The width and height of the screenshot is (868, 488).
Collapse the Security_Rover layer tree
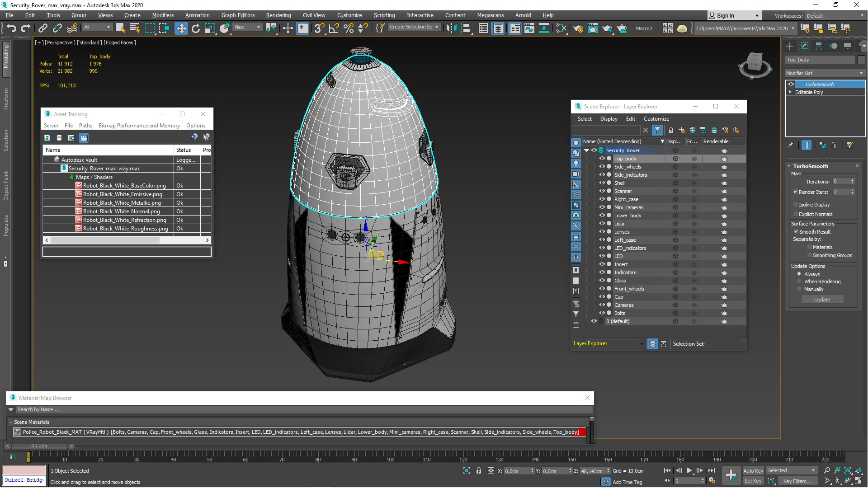pyautogui.click(x=586, y=150)
